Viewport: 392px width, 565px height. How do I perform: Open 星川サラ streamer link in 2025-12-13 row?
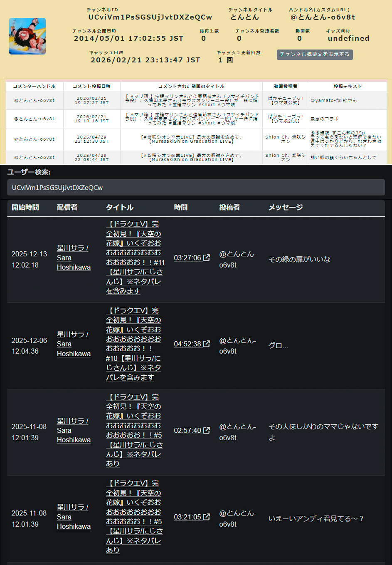click(73, 258)
